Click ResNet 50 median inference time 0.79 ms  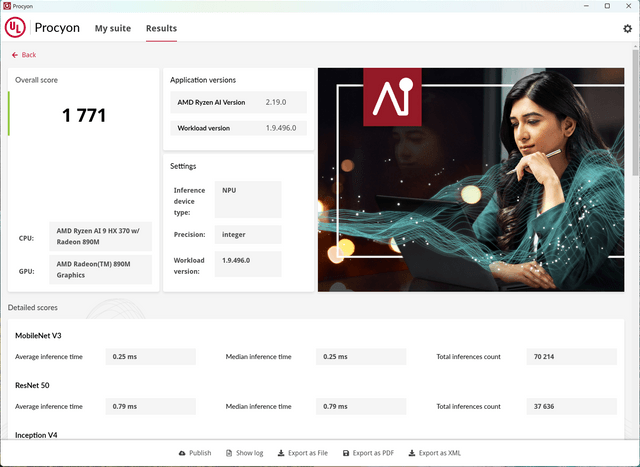pos(361,407)
